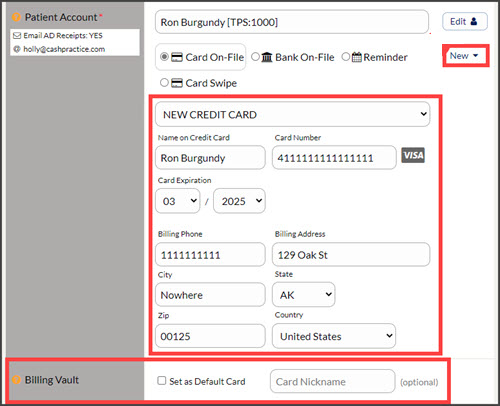
Task: Click the card icon next to Card Swipe
Action: (177, 83)
